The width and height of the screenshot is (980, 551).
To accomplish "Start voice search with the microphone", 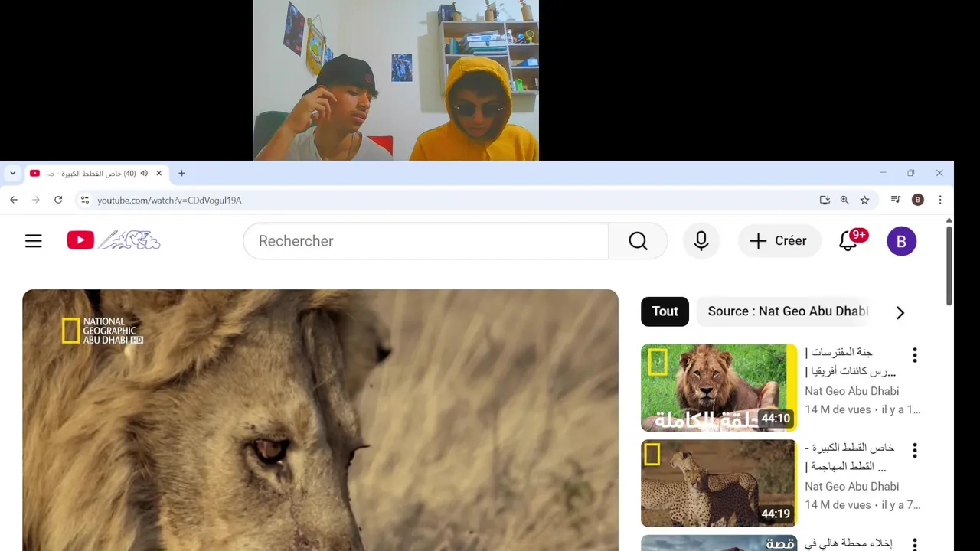I will tap(701, 241).
